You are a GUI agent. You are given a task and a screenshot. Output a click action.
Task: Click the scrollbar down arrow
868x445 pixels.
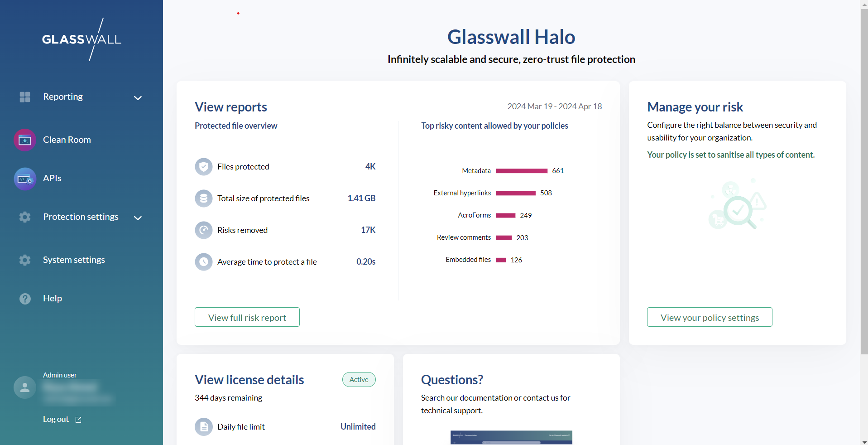864,441
